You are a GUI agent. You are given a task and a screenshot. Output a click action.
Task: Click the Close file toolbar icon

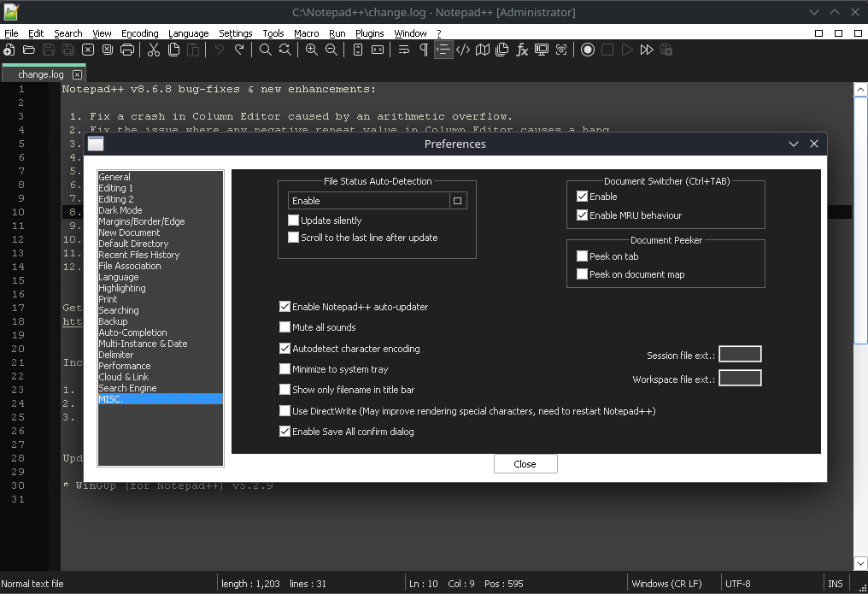point(88,50)
